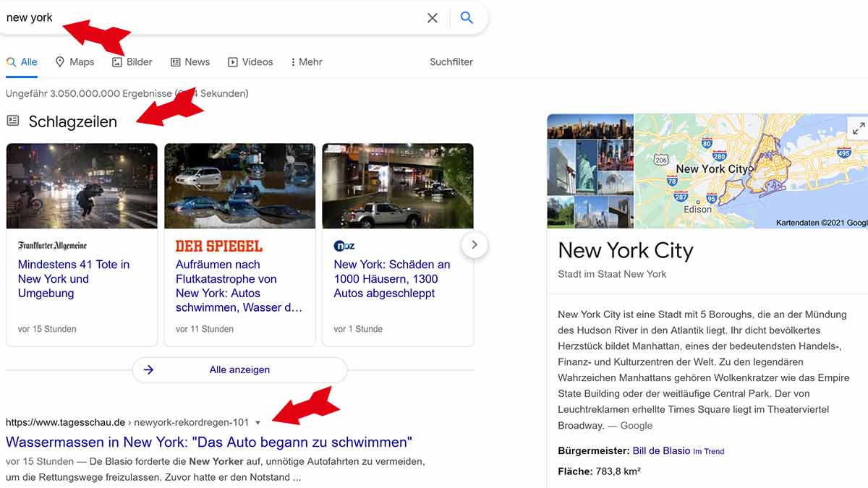This screenshot has width=868, height=488.
Task: Click the 'Schlagzeilen' section heading
Action: [x=73, y=121]
